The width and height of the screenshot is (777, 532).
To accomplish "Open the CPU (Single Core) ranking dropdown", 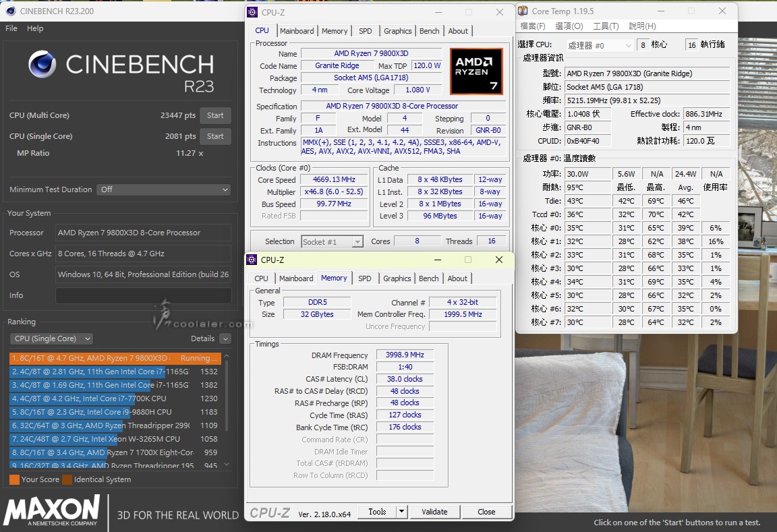I will pyautogui.click(x=51, y=338).
